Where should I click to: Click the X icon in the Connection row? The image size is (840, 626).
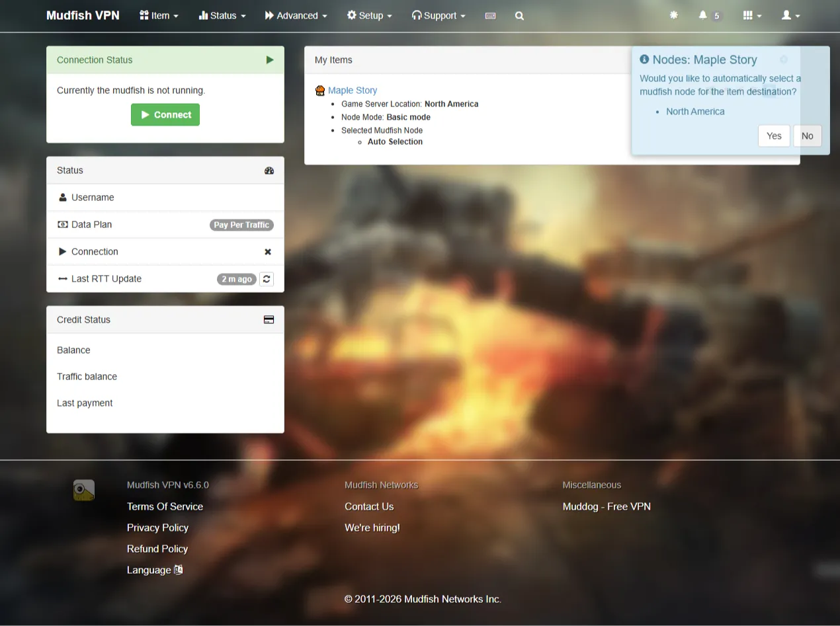[x=268, y=252]
